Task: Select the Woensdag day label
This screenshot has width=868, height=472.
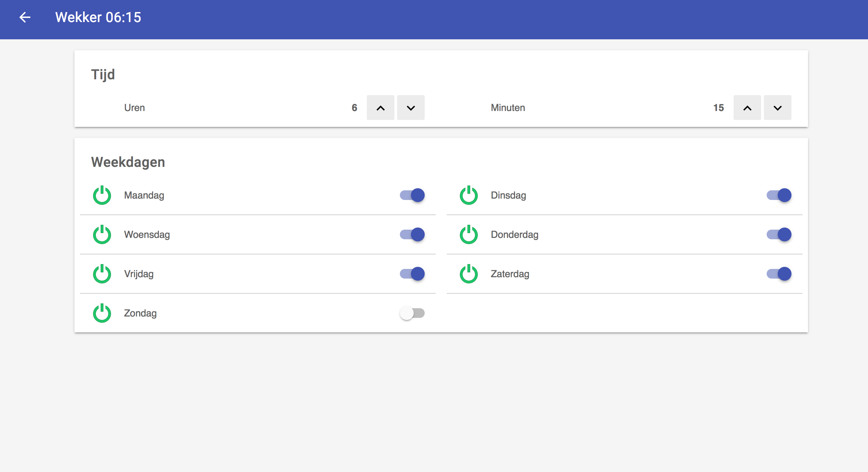Action: (x=147, y=235)
